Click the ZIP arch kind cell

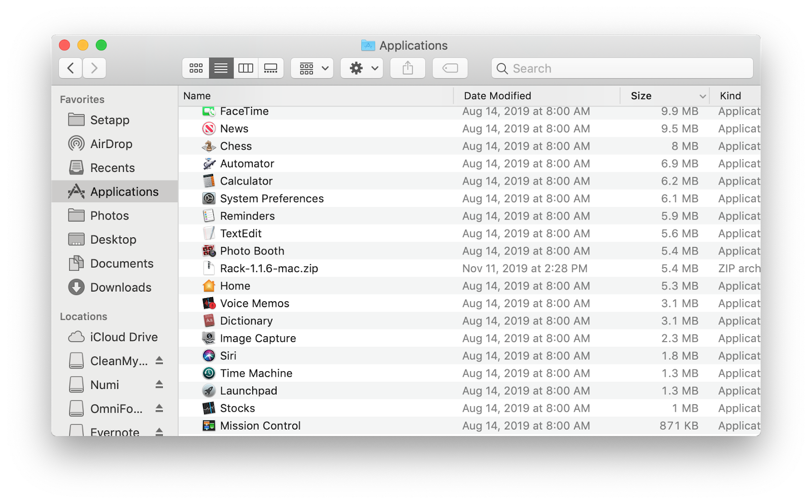coord(739,268)
